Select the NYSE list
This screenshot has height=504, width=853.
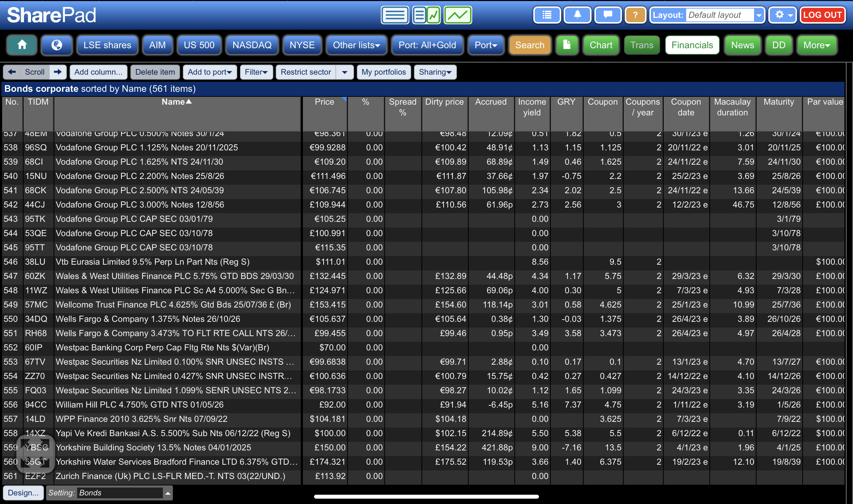click(302, 45)
